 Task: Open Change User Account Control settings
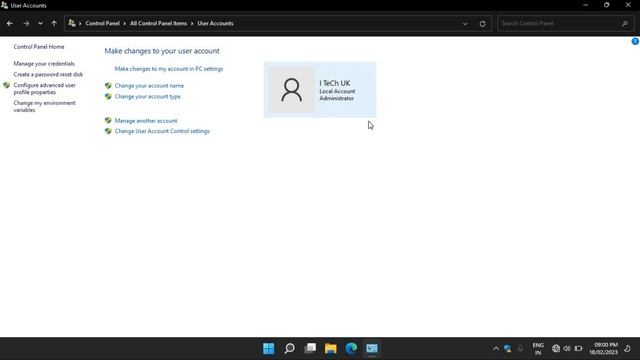pyautogui.click(x=162, y=131)
